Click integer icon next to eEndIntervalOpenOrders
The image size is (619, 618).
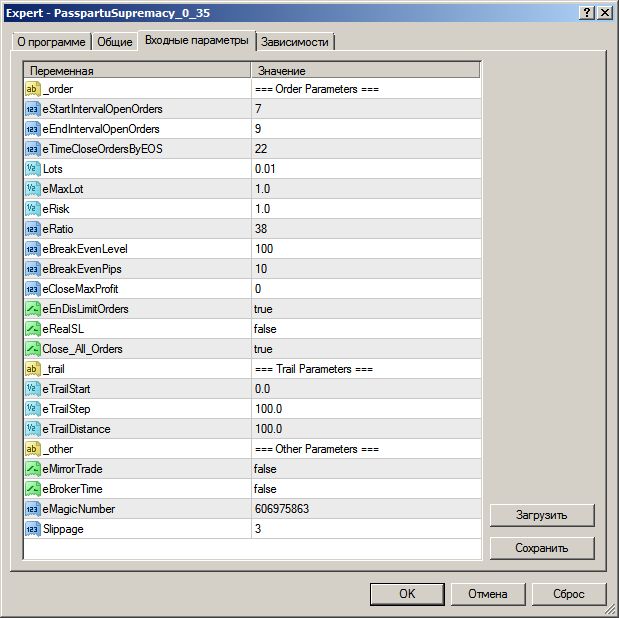[33, 129]
